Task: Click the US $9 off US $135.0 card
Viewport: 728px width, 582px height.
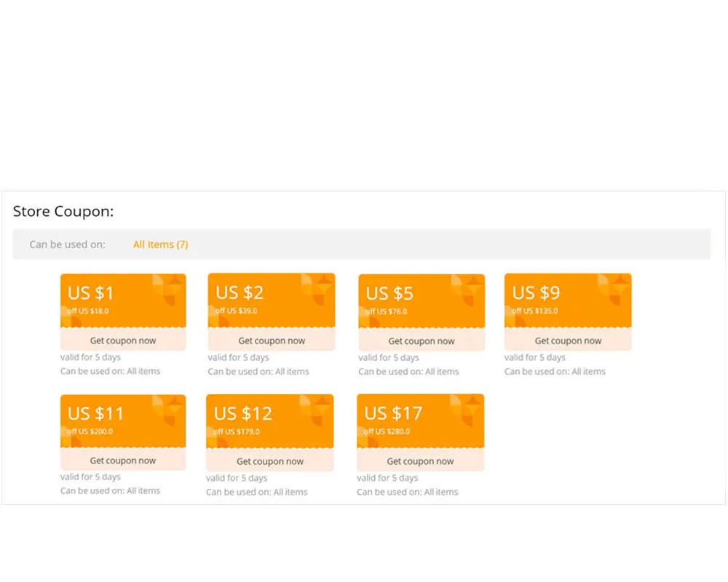Action: coord(568,300)
